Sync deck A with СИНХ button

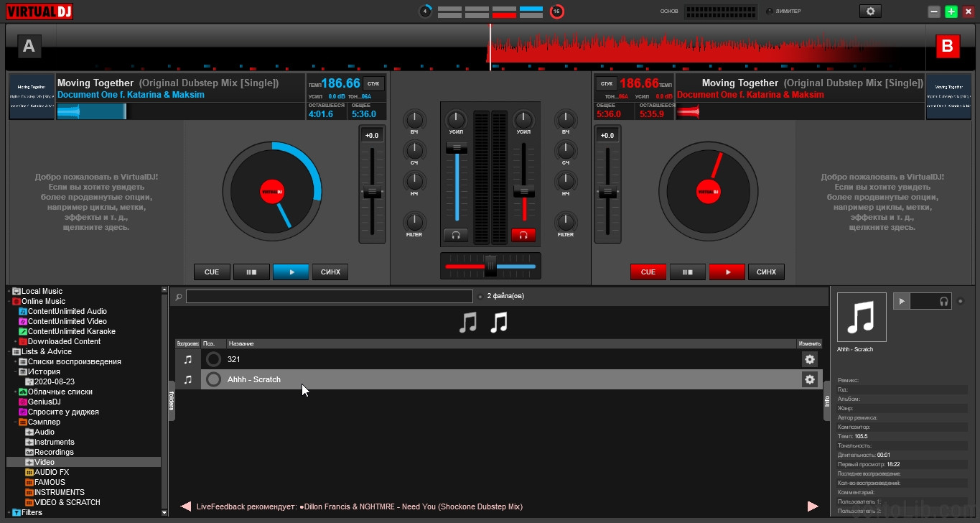(330, 272)
